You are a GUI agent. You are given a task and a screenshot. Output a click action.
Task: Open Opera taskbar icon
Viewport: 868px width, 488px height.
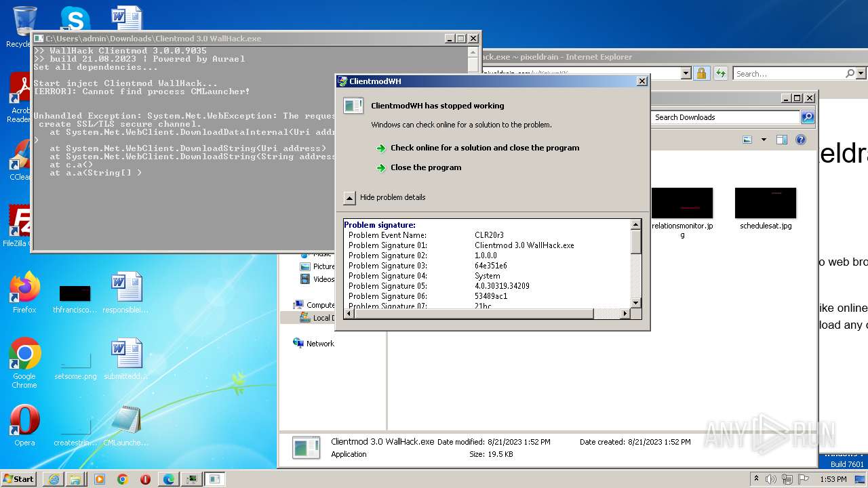click(x=145, y=479)
